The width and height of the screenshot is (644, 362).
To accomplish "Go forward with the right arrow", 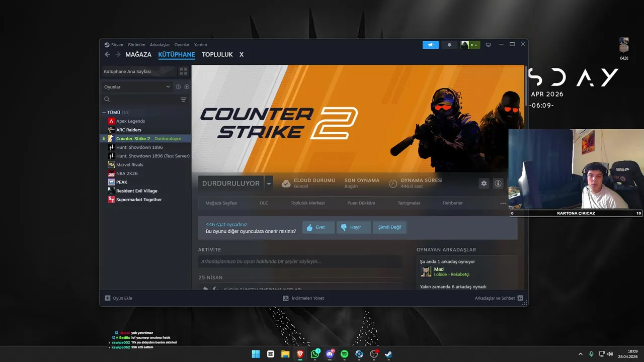I will (x=118, y=54).
